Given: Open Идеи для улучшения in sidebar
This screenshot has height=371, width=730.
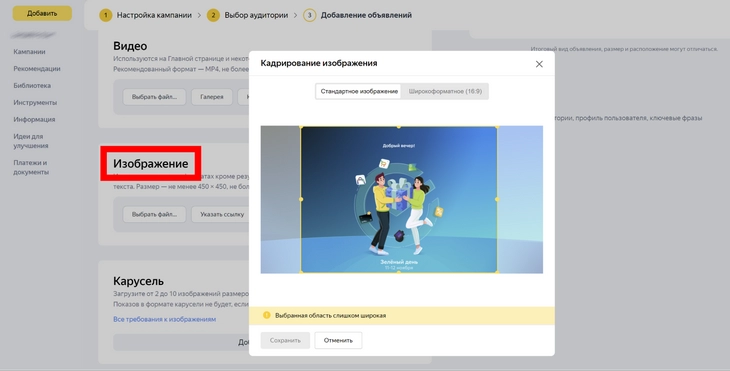Looking at the screenshot, I should coord(31,141).
